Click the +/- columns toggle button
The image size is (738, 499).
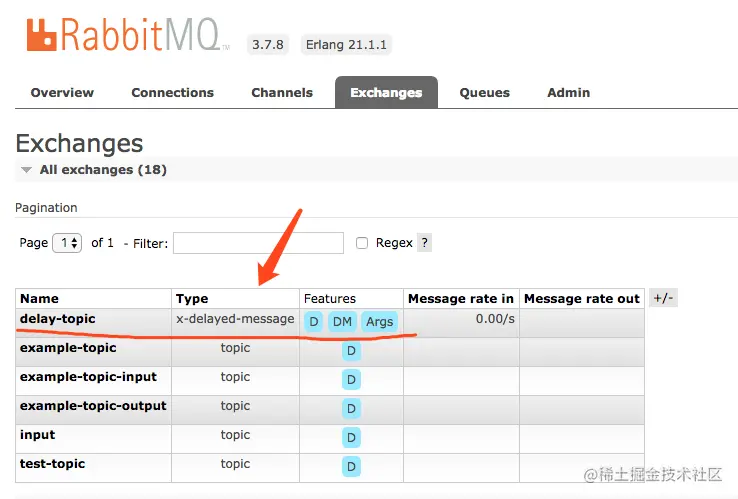pos(663,298)
